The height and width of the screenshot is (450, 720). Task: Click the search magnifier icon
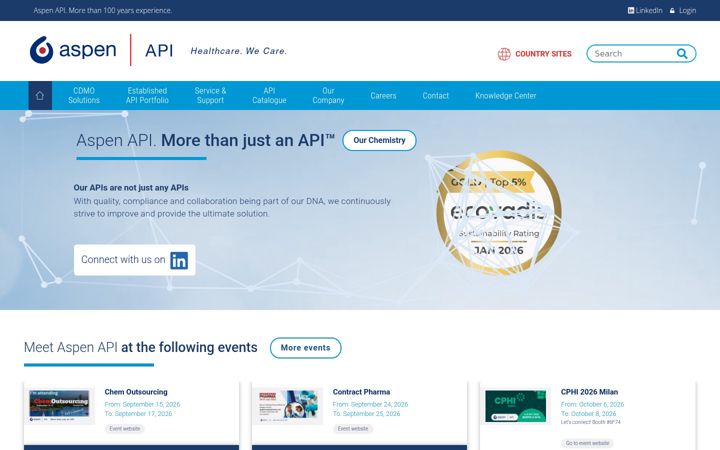(x=682, y=54)
